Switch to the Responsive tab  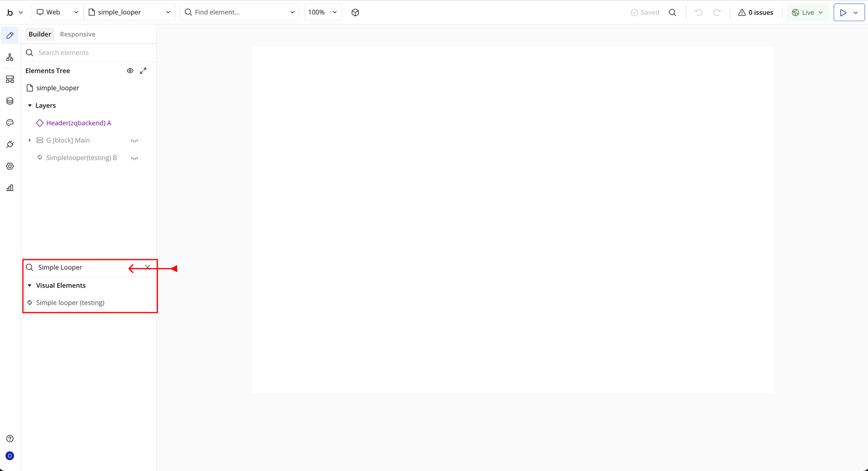coord(78,34)
